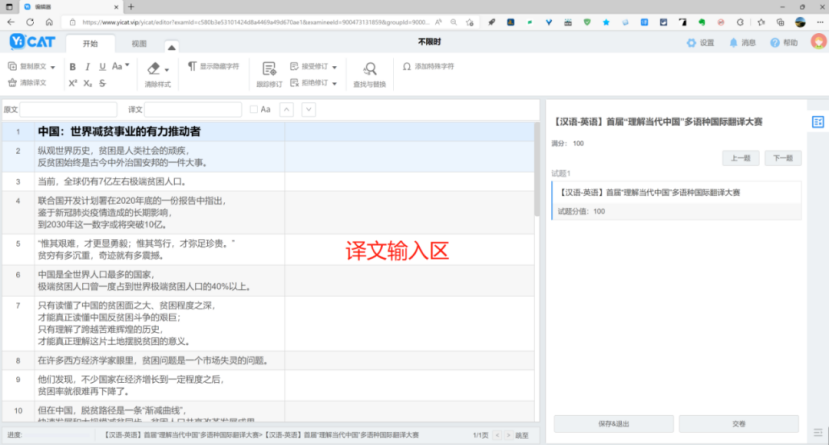This screenshot has height=445, width=830.
Task: Open the 拒绝修订 dropdown
Action: click(x=334, y=82)
